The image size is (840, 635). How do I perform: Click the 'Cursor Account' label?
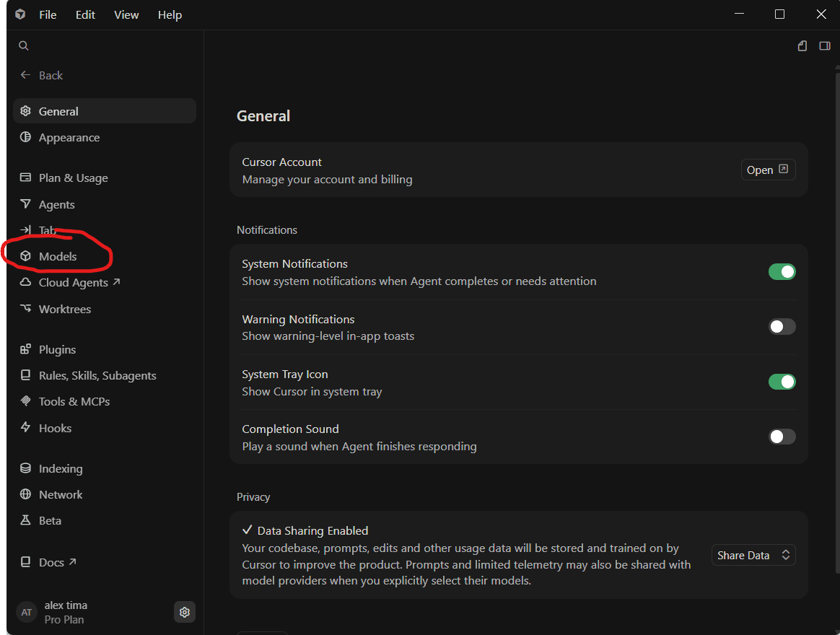coord(281,162)
